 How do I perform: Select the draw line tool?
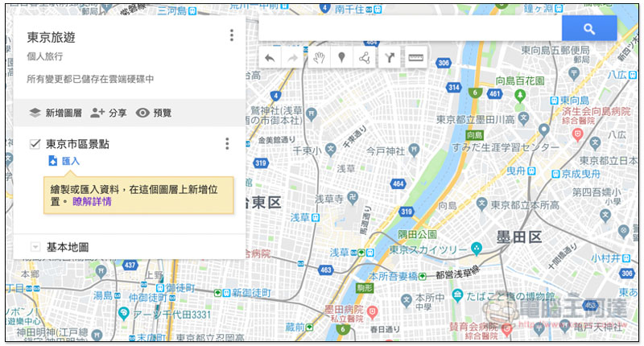[x=365, y=58]
